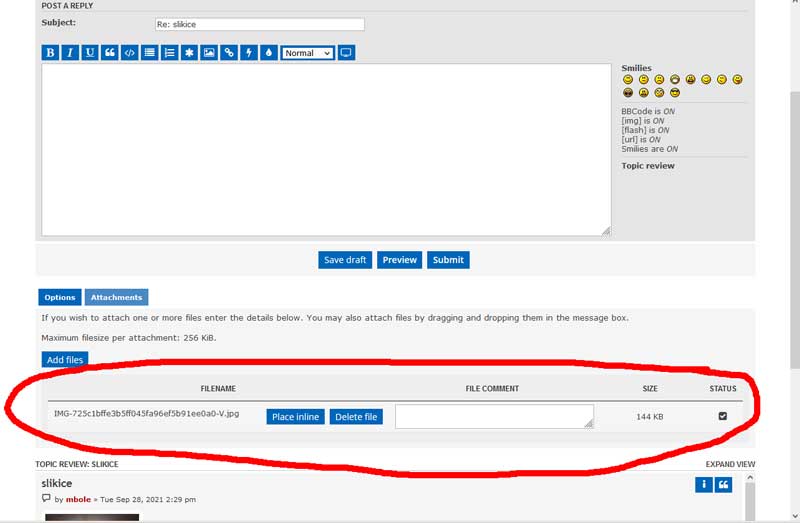Click into the Subject field

[260, 24]
